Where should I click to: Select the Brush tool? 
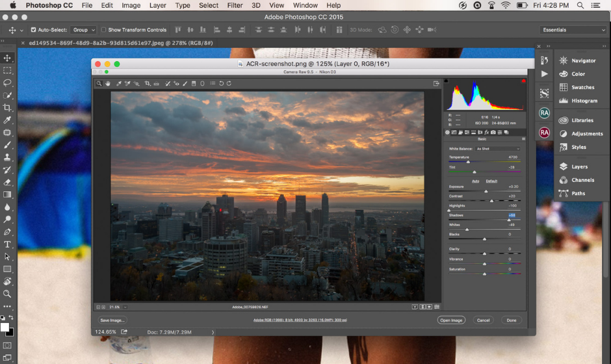click(x=7, y=145)
